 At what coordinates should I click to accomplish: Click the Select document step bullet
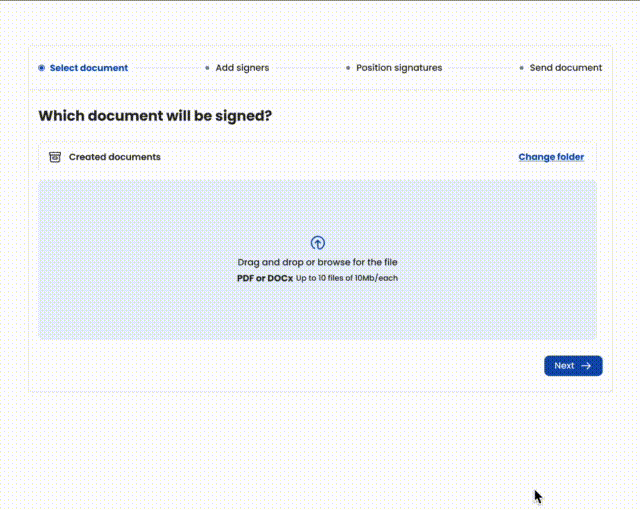pos(41,68)
